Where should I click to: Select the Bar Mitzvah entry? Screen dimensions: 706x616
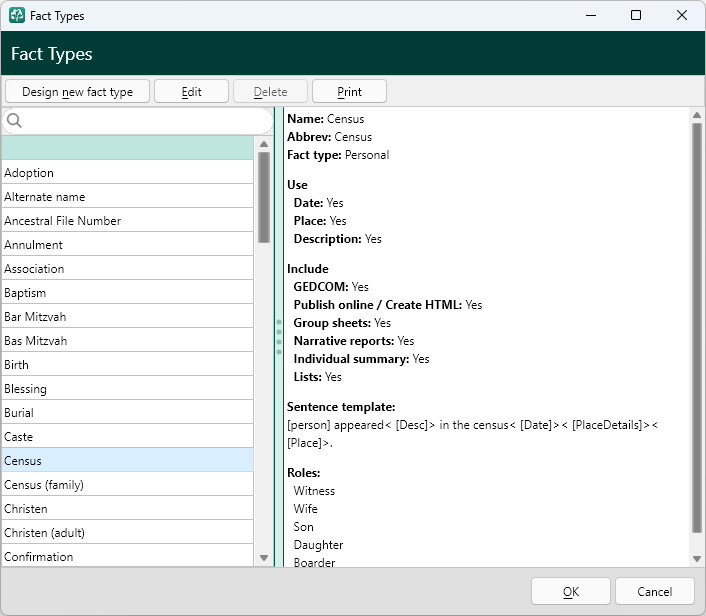[x=127, y=317]
